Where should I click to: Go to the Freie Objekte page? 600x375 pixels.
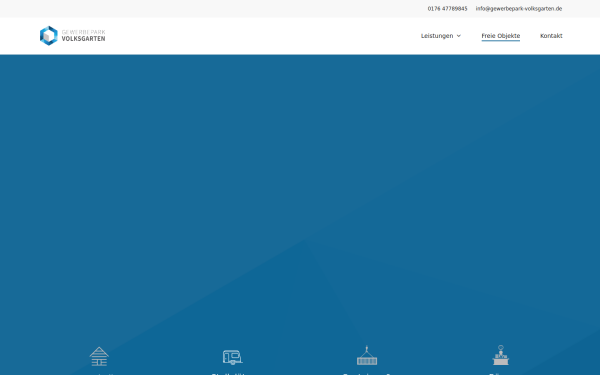(x=501, y=36)
